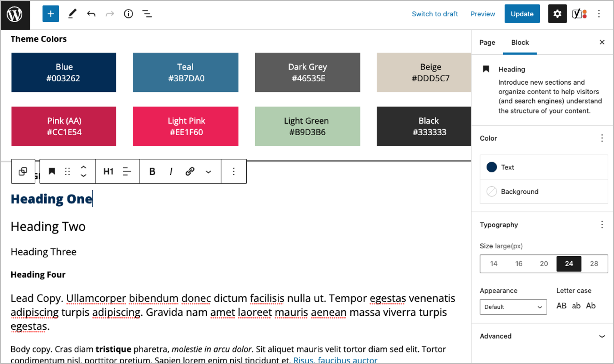This screenshot has height=364, width=614.
Task: Click the Risus, faucibus auctor link
Action: click(x=335, y=360)
